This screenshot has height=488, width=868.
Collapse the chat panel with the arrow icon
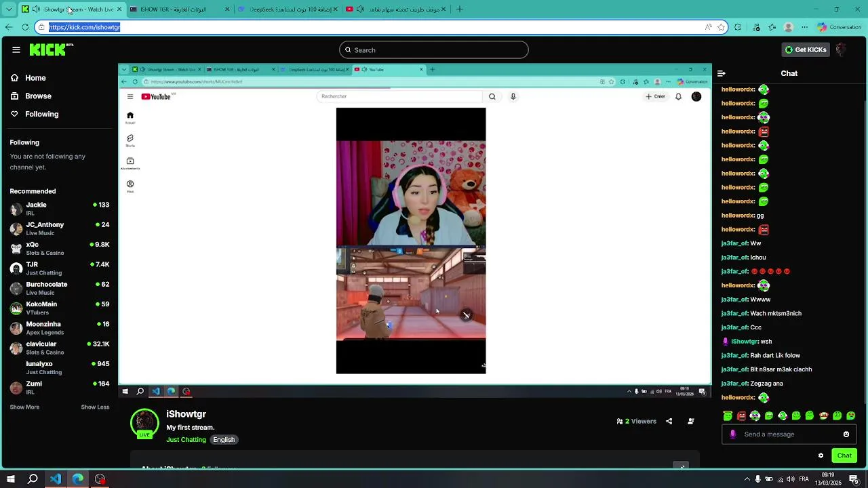coord(722,73)
